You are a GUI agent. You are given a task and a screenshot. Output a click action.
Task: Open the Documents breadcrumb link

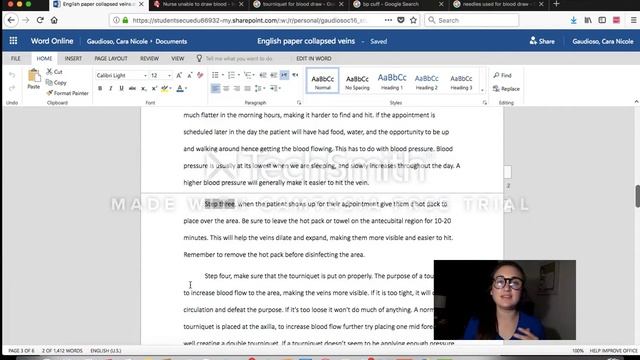click(171, 41)
